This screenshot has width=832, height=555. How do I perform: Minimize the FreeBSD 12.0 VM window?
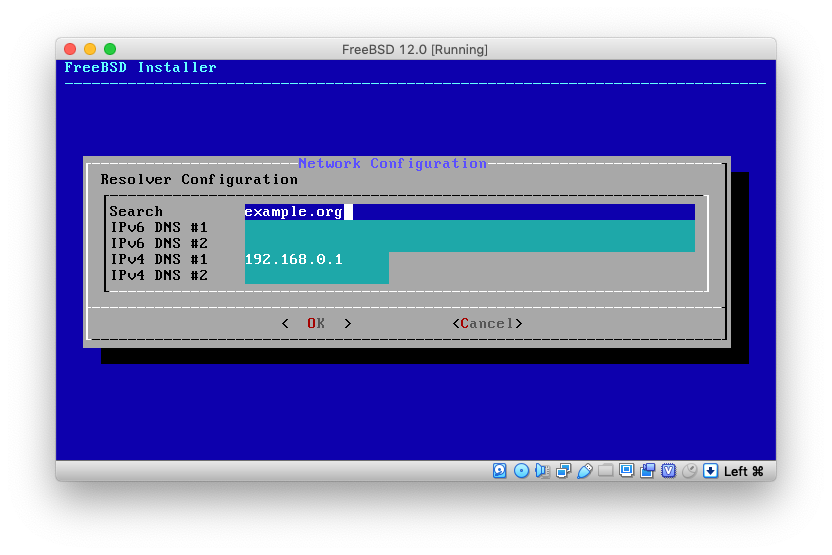pyautogui.click(x=90, y=49)
